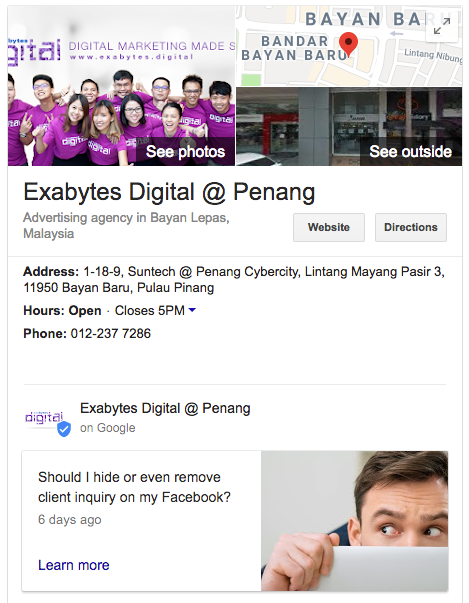
Task: Click the Exabytes Digital @ Penang heading
Action: pyautogui.click(x=169, y=192)
